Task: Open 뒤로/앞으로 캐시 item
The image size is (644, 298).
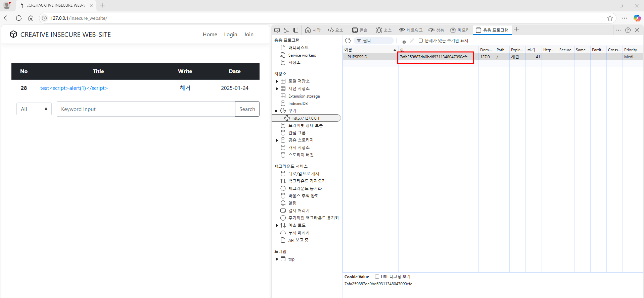Action: 304,174
